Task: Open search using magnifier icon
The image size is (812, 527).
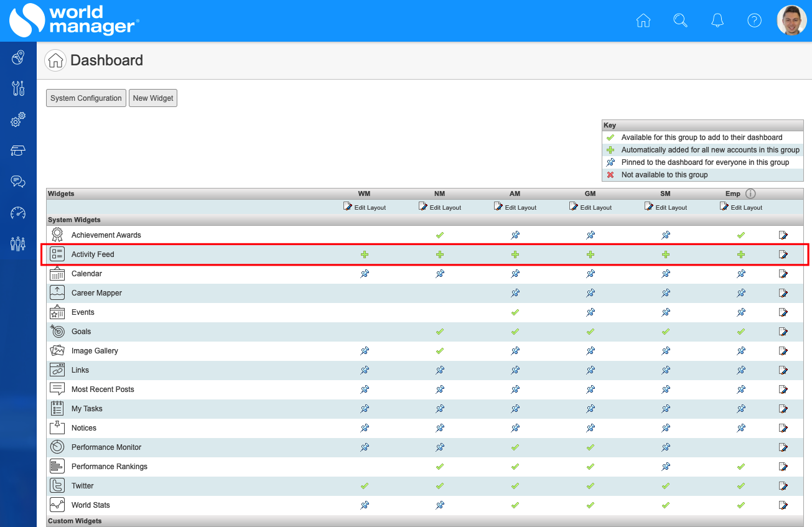Action: point(680,21)
